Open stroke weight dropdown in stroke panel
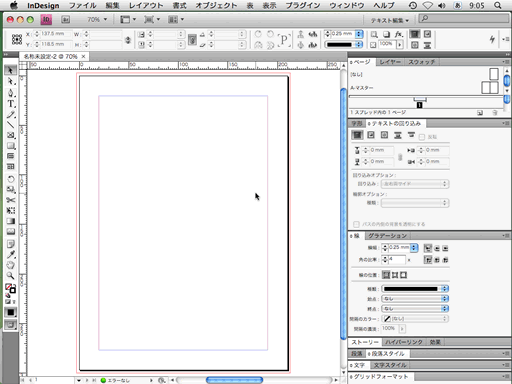 (x=414, y=248)
